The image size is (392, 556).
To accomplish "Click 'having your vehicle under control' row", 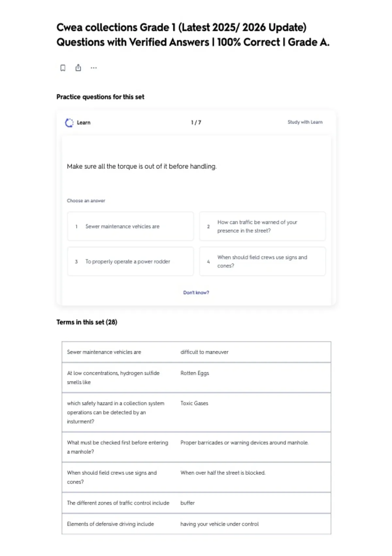I will pos(196,524).
